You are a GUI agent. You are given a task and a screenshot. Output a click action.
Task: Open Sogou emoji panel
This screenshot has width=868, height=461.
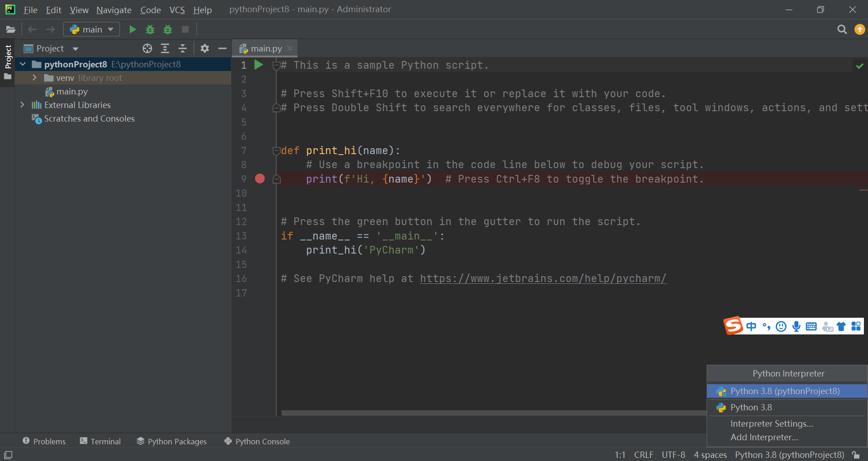(781, 326)
